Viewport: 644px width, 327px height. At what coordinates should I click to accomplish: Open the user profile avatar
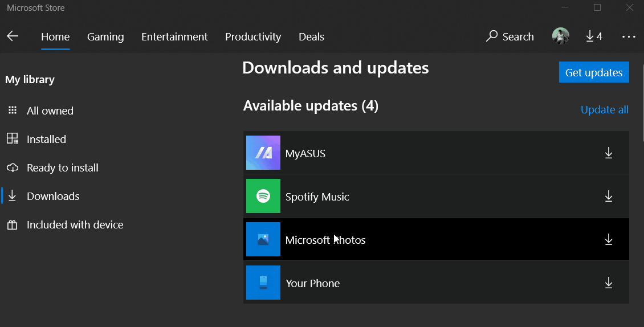(x=560, y=36)
